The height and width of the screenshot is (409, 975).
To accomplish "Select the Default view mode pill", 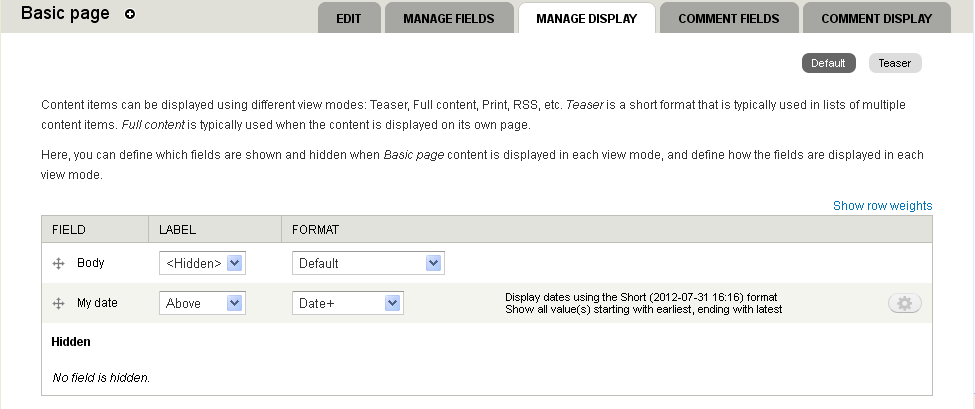I will [828, 63].
